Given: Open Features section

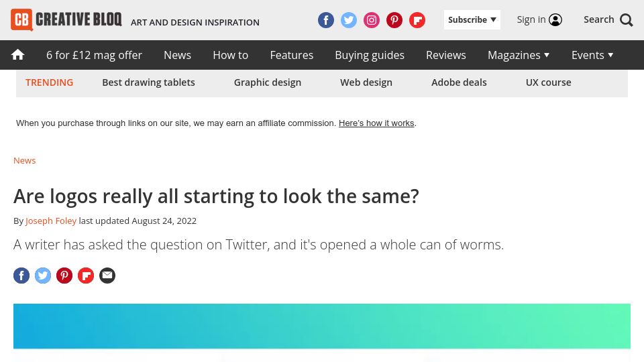Looking at the screenshot, I should tap(292, 55).
